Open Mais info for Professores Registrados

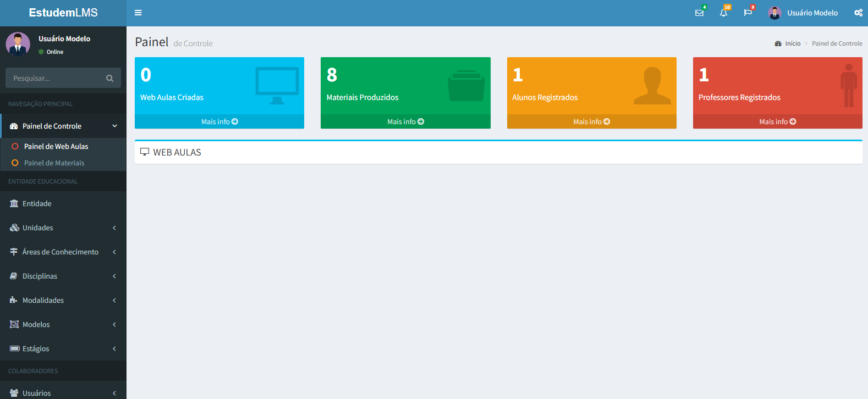(778, 121)
